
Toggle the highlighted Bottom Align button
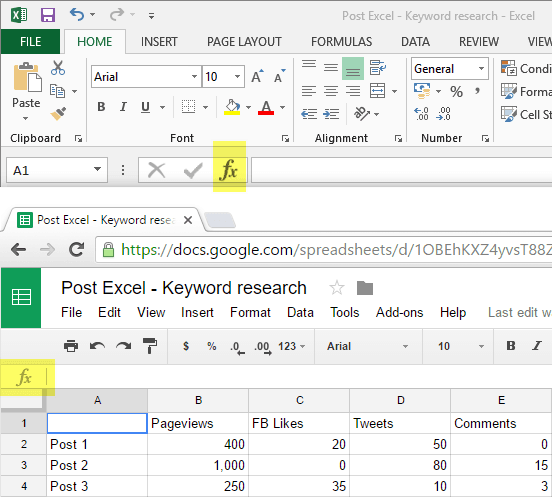point(353,69)
